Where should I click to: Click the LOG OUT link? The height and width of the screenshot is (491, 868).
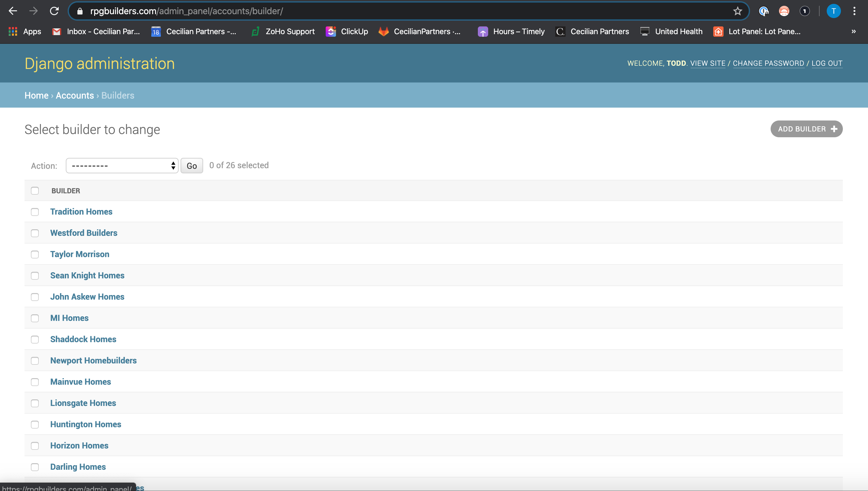[827, 63]
